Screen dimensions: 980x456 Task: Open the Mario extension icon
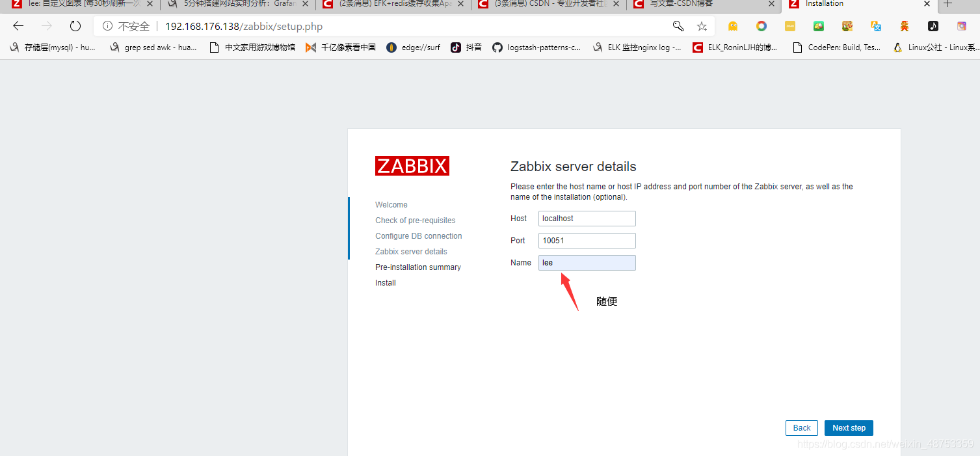pyautogui.click(x=905, y=26)
